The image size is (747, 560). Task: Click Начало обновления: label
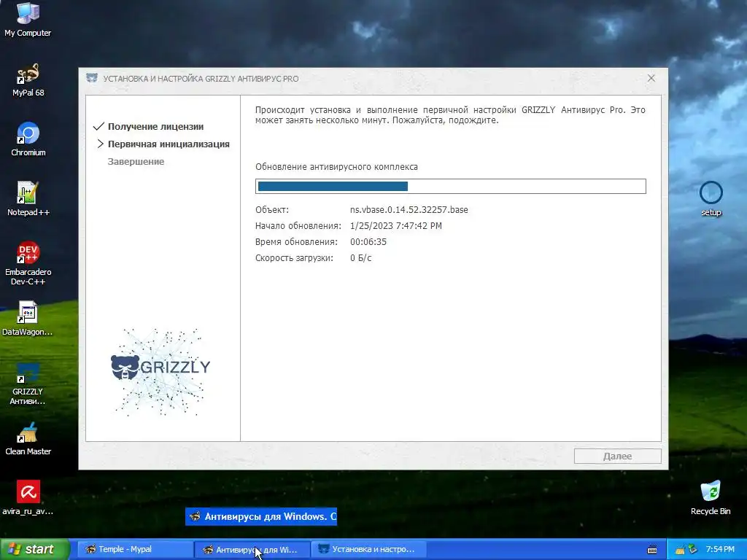[298, 226]
